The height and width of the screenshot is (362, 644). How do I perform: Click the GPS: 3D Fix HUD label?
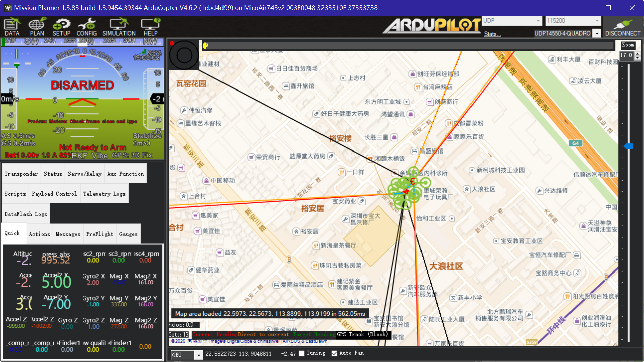point(132,155)
